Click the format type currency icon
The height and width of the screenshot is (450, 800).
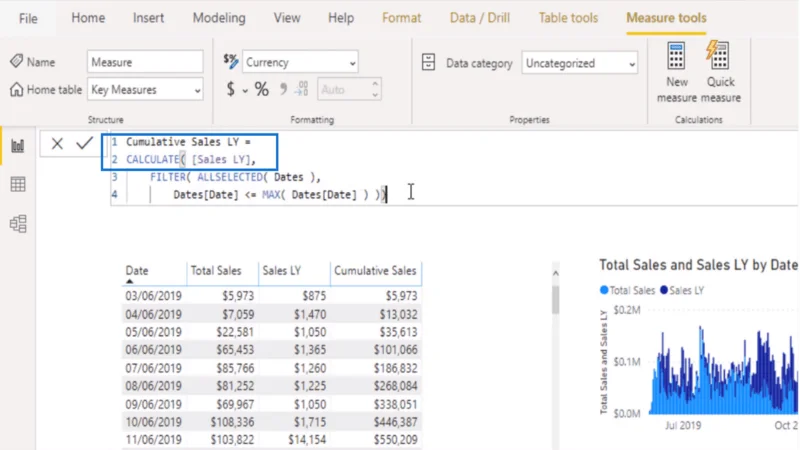[231, 61]
